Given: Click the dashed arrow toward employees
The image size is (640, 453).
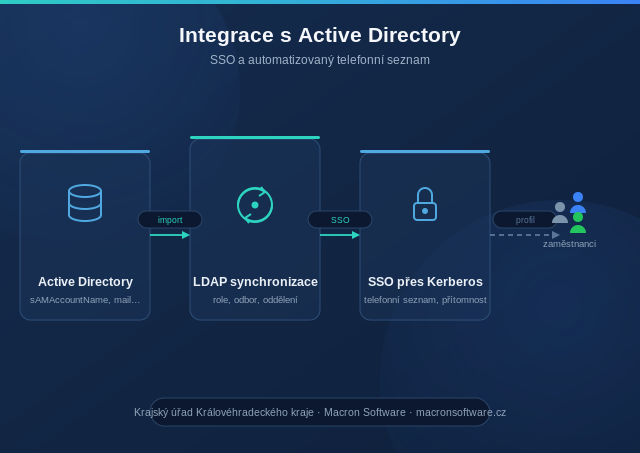Looking at the screenshot, I should click(x=525, y=235).
